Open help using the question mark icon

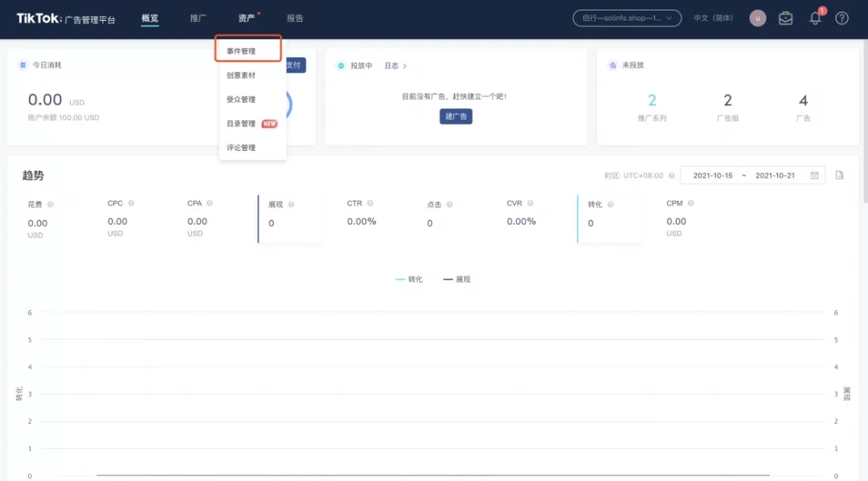[842, 18]
